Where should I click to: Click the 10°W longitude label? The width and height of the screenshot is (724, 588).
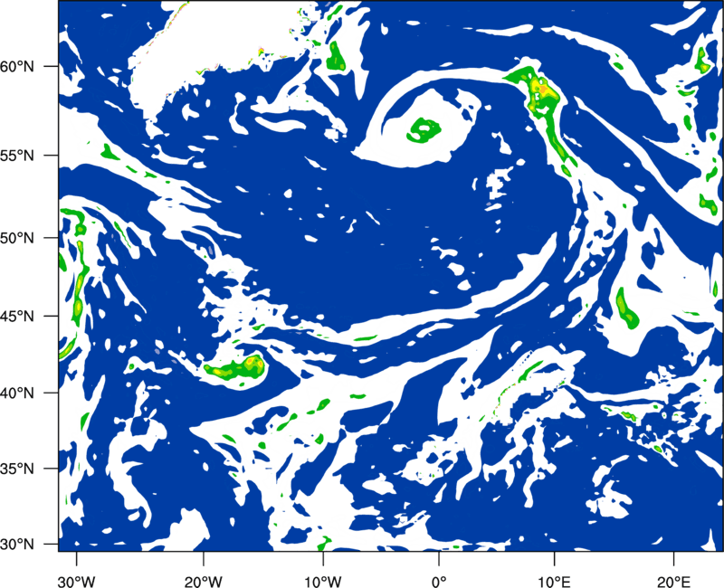[x=323, y=582]
